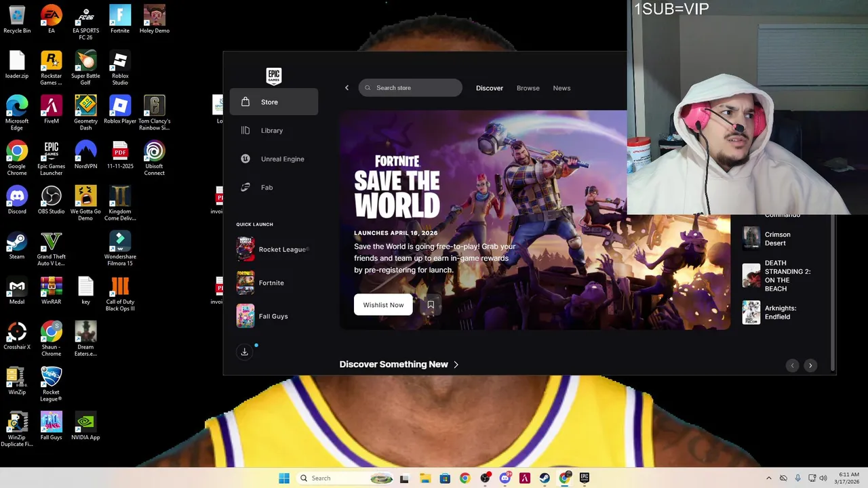Open Rockstar Games desktop icon

tap(51, 68)
